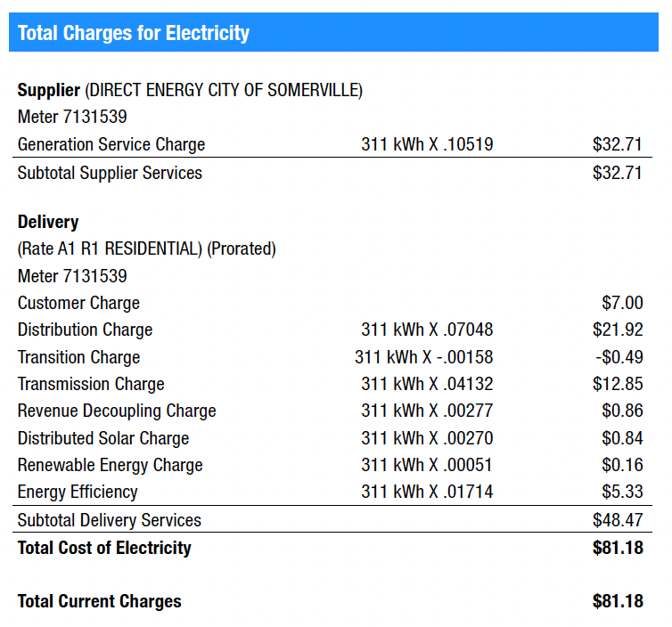
Task: Click the Transition Charge -$0.49 amount
Action: tap(619, 357)
